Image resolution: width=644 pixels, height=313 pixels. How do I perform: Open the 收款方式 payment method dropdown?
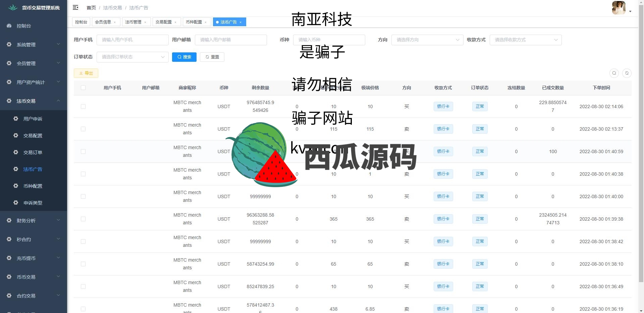526,40
